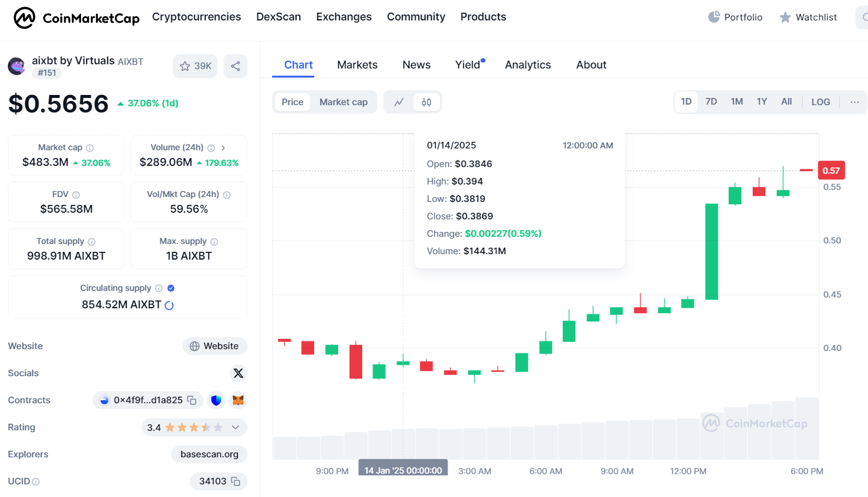Open the X social link icon

coord(238,373)
